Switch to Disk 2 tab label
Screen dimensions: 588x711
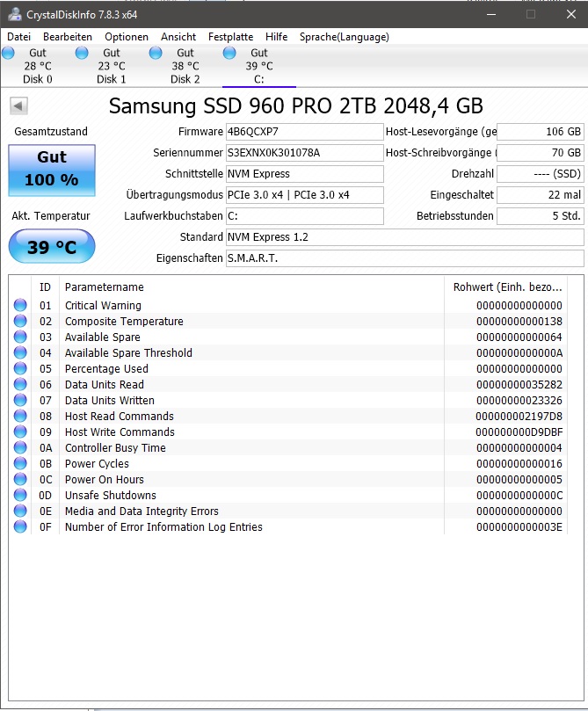[185, 79]
